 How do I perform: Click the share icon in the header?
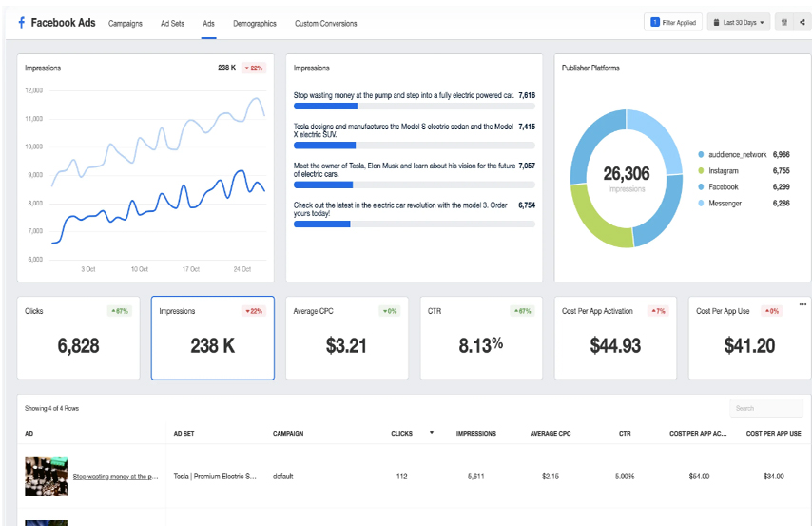click(802, 22)
